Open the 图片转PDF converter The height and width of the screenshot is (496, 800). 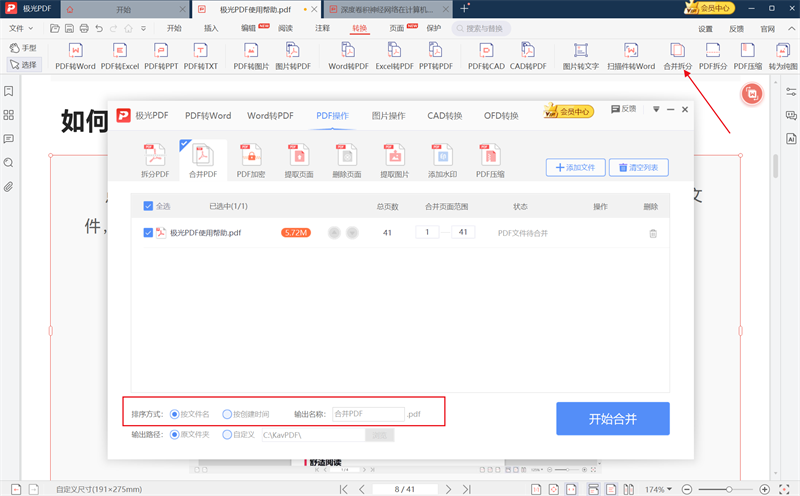pos(293,57)
